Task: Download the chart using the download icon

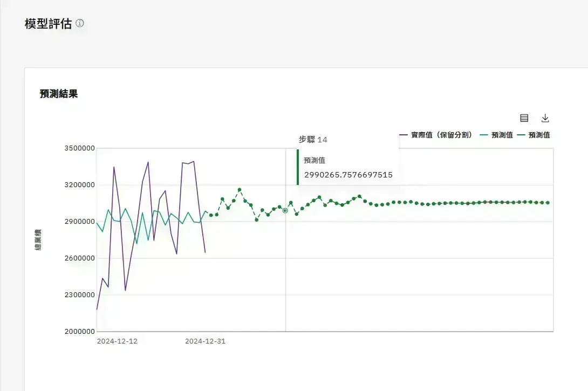Action: pos(545,118)
